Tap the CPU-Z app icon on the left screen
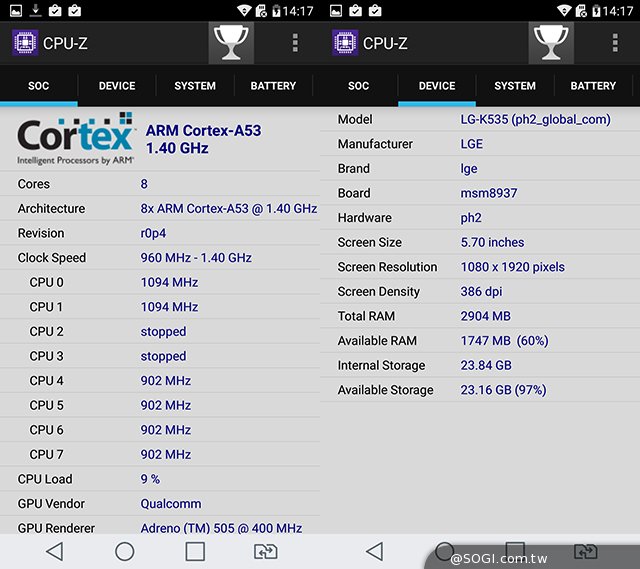The width and height of the screenshot is (640, 569). (25, 42)
